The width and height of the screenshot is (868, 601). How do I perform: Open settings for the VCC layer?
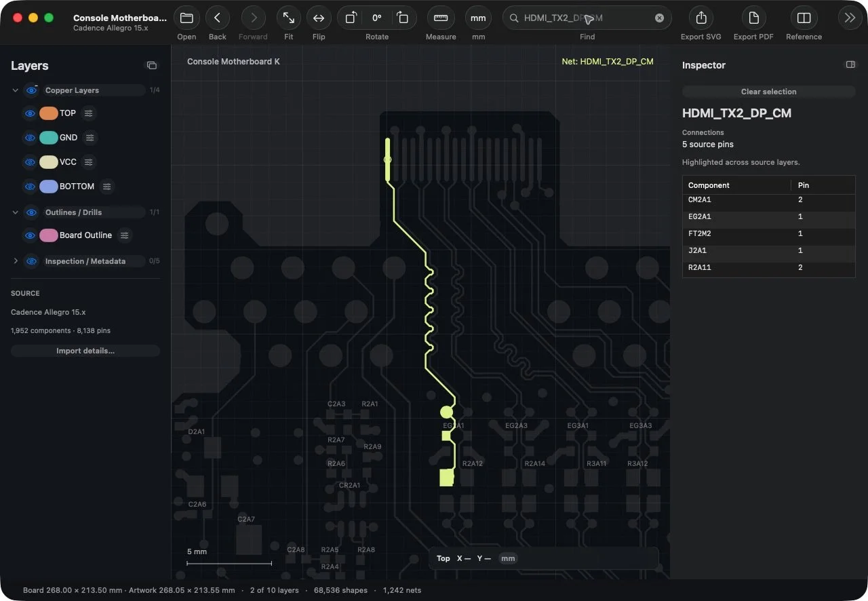coord(88,162)
